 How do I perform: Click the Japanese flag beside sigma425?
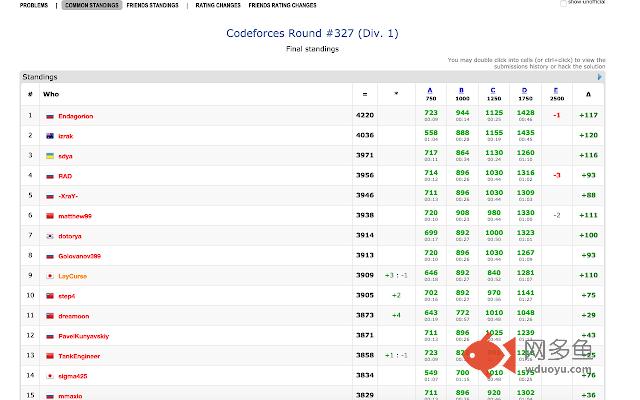coord(50,376)
